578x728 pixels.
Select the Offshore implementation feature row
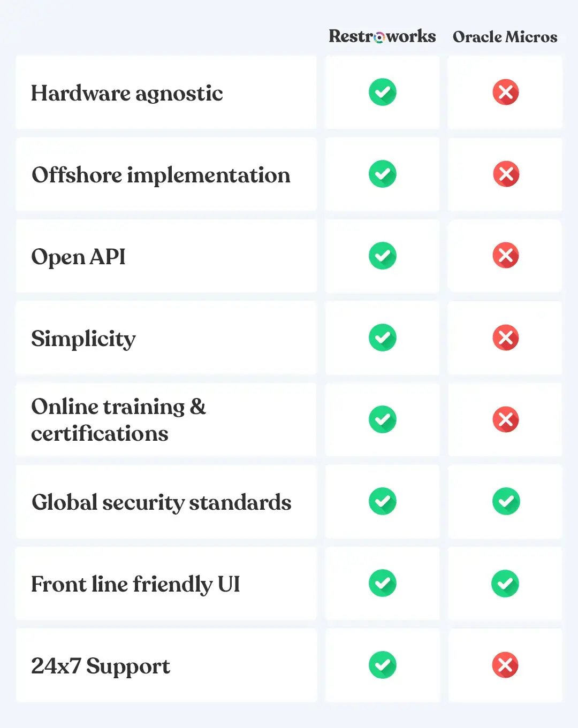161,175
